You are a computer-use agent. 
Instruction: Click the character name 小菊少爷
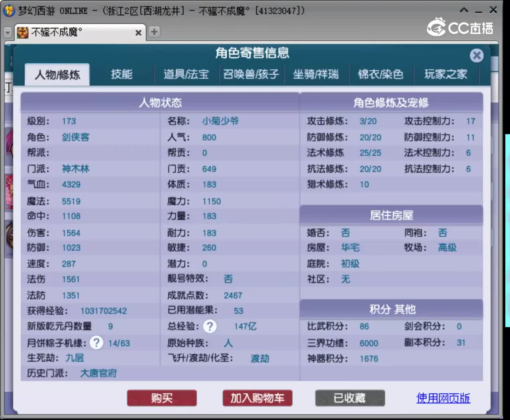click(220, 121)
